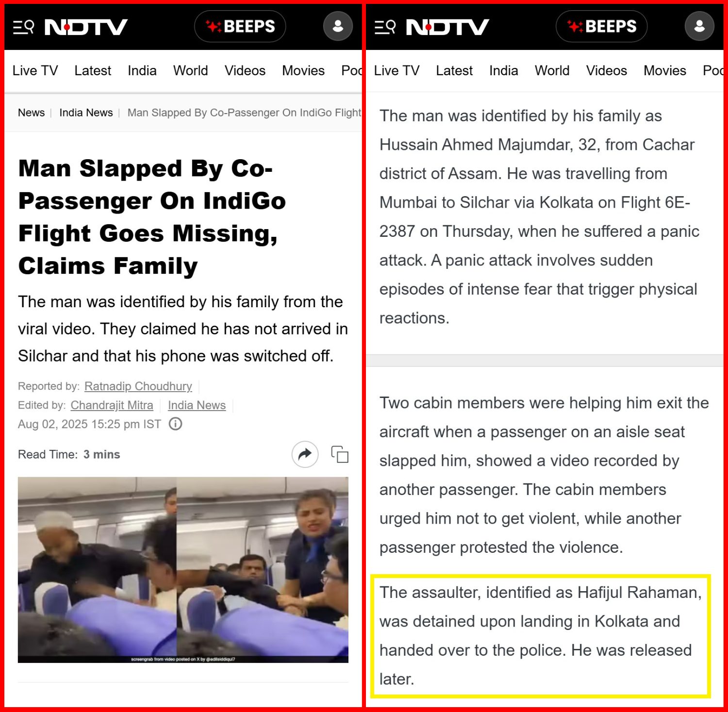Open Movies tab in right navigation
This screenshot has width=728, height=712.
pos(664,71)
